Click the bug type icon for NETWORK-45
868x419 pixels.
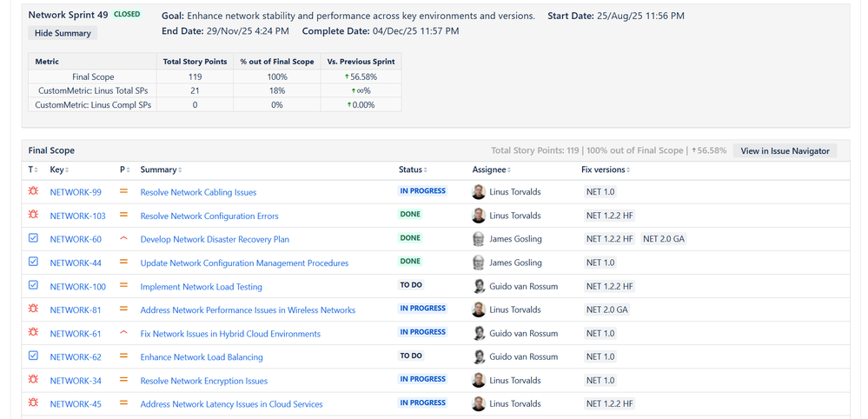tap(33, 403)
